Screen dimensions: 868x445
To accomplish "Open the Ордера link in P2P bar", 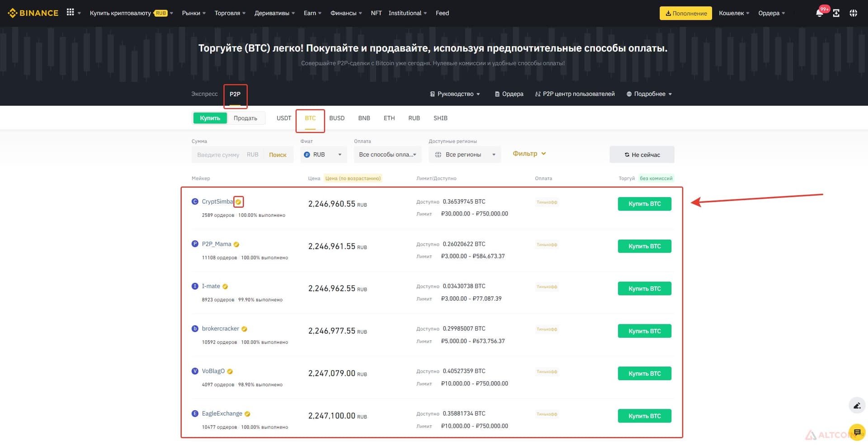I will (509, 94).
